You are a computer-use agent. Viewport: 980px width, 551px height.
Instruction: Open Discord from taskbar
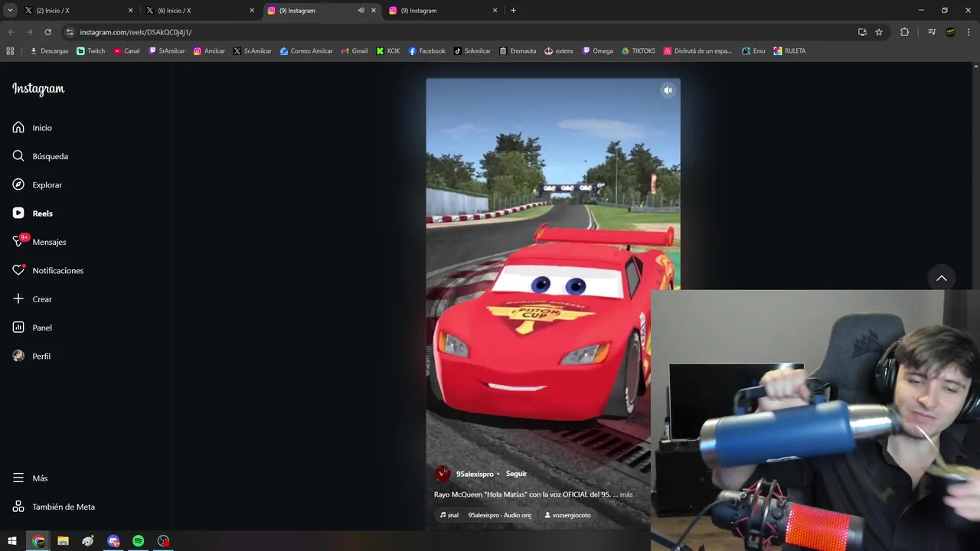pyautogui.click(x=113, y=541)
